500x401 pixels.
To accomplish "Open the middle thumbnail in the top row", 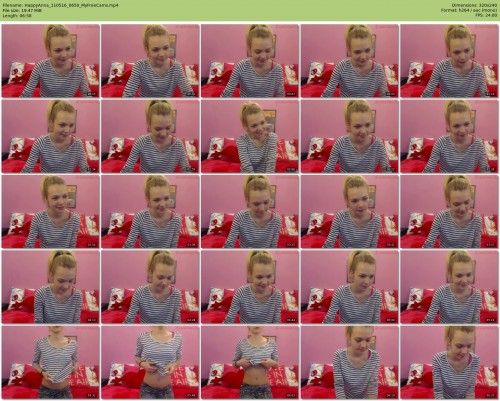I will [x=250, y=61].
